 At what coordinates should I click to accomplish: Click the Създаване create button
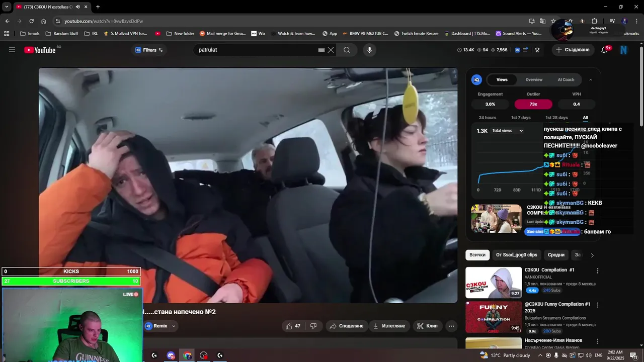[573, 50]
